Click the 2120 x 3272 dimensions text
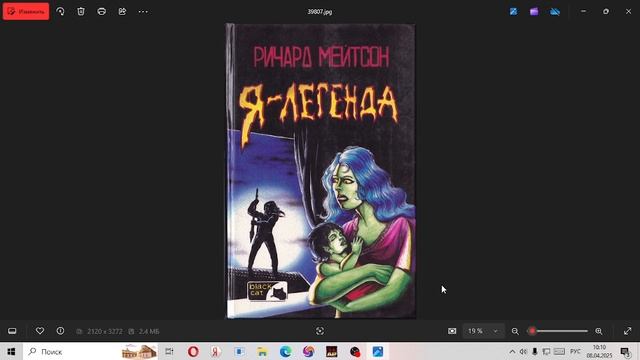 click(105, 331)
